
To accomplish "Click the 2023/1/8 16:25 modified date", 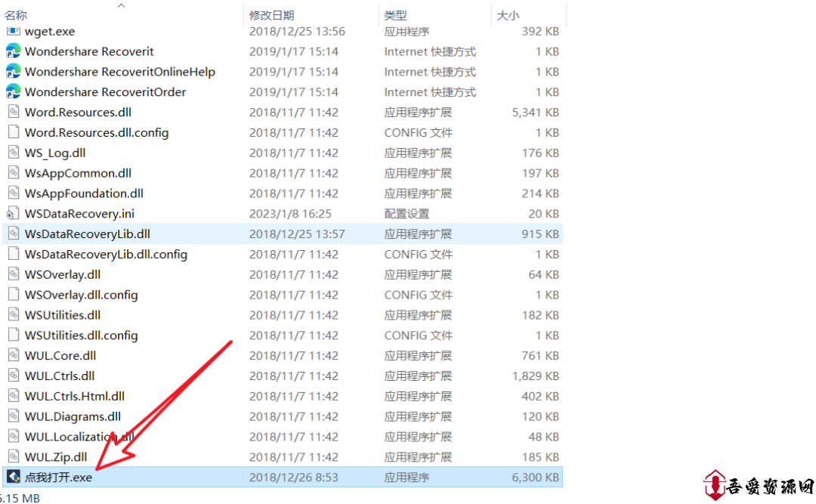I will click(290, 214).
